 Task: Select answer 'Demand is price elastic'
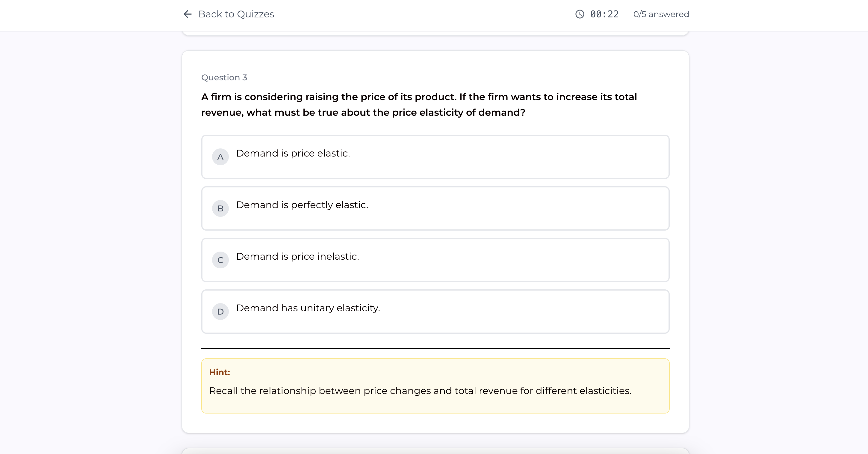click(435, 157)
